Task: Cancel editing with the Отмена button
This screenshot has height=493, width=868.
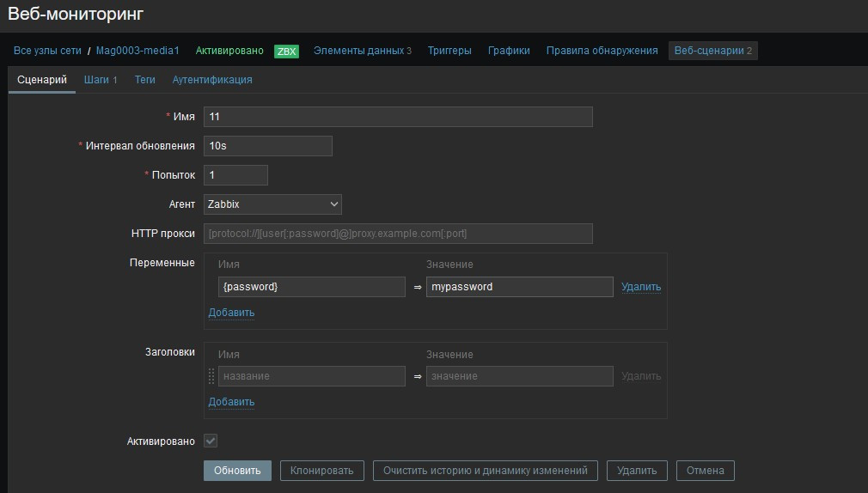Action: [705, 471]
